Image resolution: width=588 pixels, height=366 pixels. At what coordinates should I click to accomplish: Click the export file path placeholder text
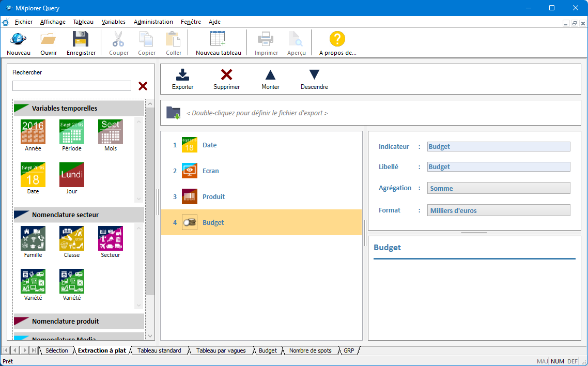257,113
